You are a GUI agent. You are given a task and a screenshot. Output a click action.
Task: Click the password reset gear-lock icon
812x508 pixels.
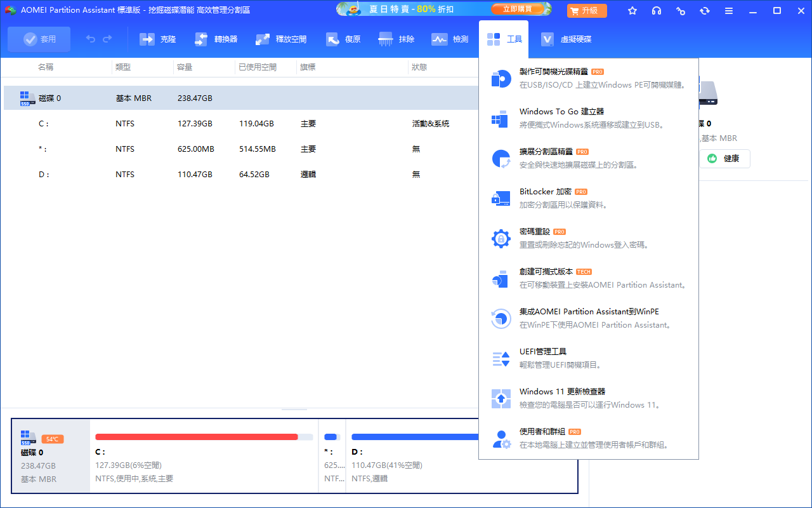click(x=501, y=239)
